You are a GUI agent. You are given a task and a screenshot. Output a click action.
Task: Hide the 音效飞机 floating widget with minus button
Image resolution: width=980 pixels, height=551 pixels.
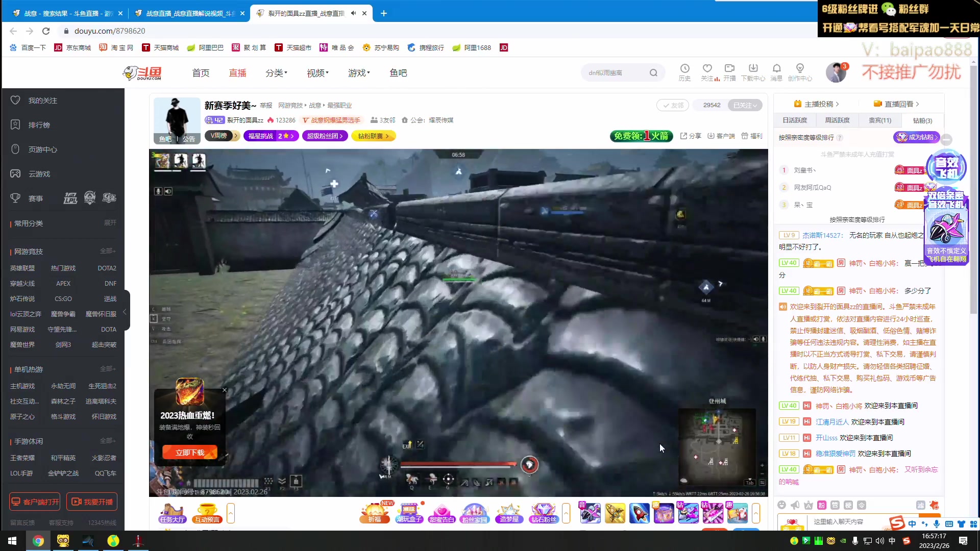tap(946, 139)
